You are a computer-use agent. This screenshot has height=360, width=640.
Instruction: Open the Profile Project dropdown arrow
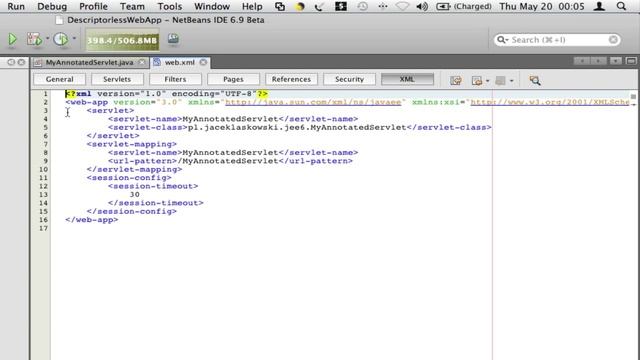click(74, 39)
